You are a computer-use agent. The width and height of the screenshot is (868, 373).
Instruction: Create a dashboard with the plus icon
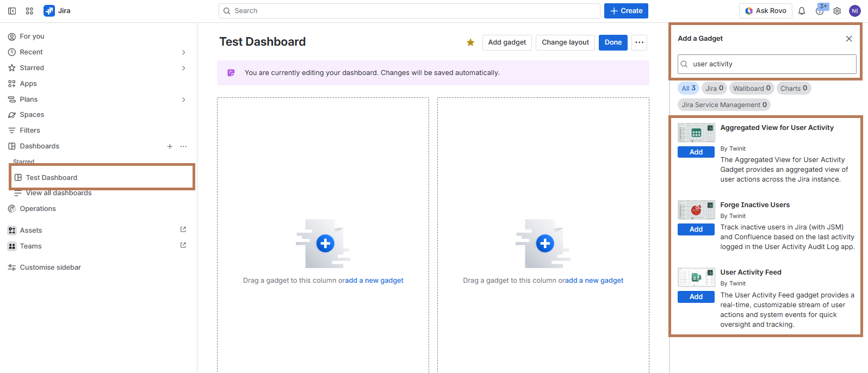(170, 146)
